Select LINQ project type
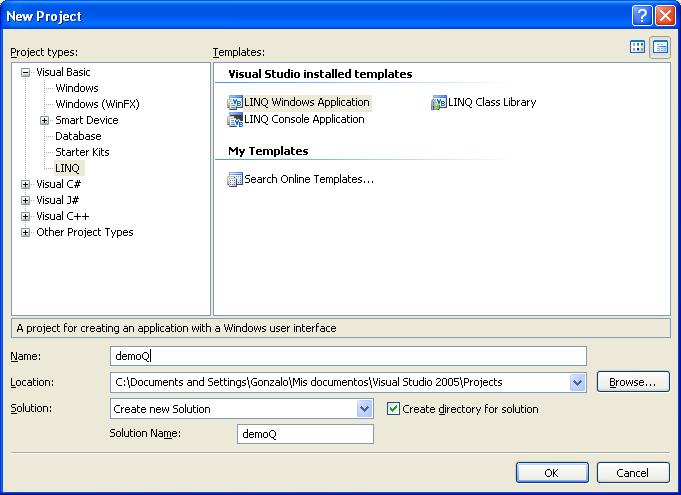This screenshot has width=681, height=495. pos(67,168)
